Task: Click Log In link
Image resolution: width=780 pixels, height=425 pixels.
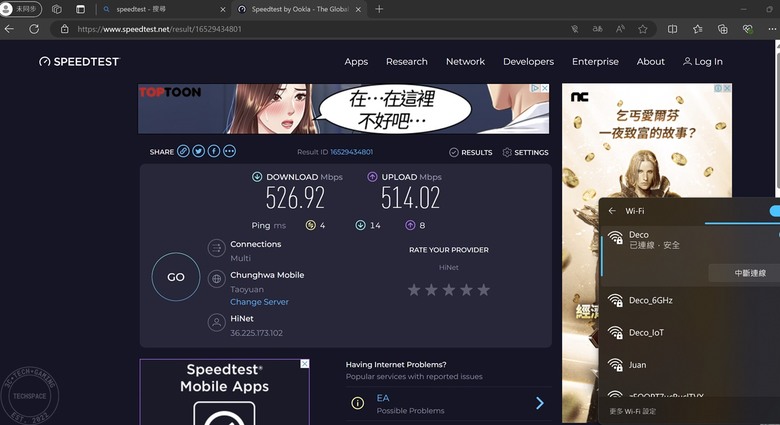Action: 703,62
